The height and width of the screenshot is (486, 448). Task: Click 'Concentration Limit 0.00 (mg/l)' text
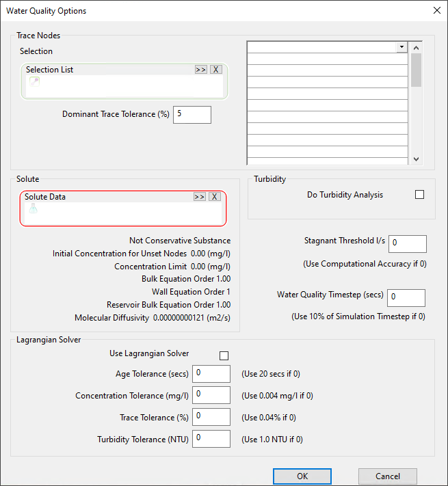[172, 267]
